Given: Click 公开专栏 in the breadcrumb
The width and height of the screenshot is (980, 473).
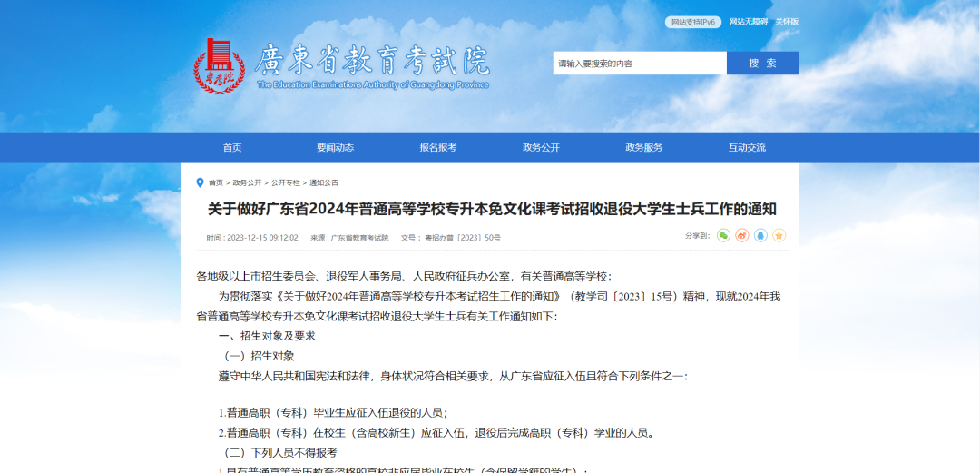Looking at the screenshot, I should (x=285, y=182).
